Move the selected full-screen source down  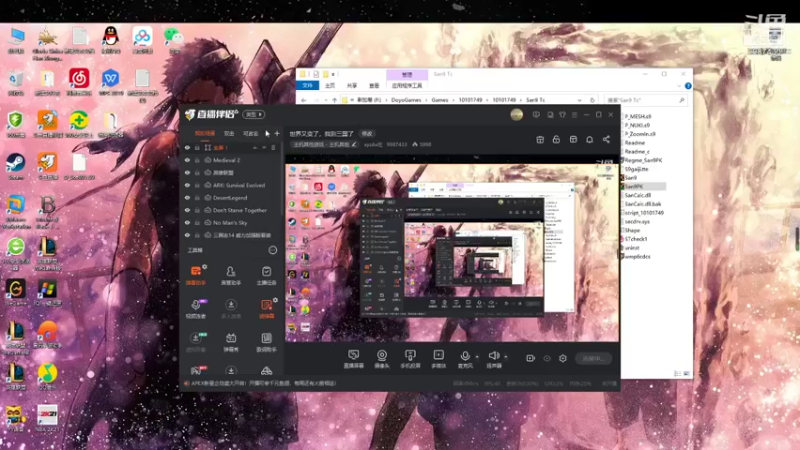coord(264,147)
